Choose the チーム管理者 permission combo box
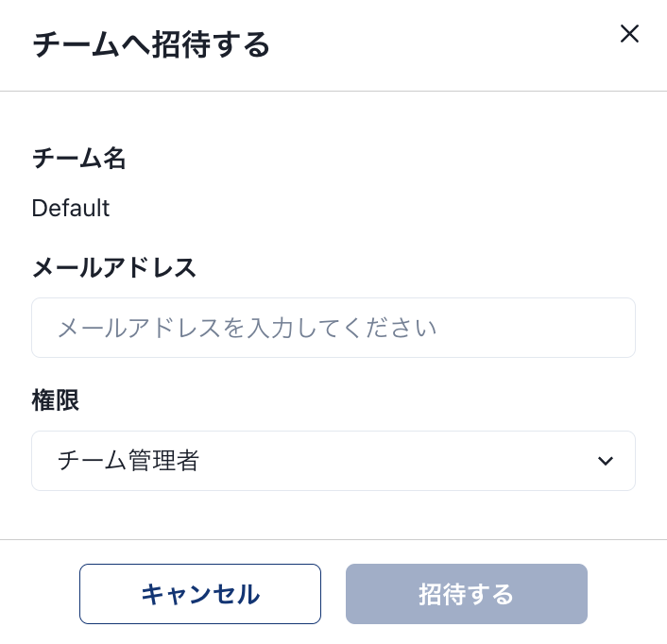This screenshot has height=644, width=667. (x=333, y=461)
